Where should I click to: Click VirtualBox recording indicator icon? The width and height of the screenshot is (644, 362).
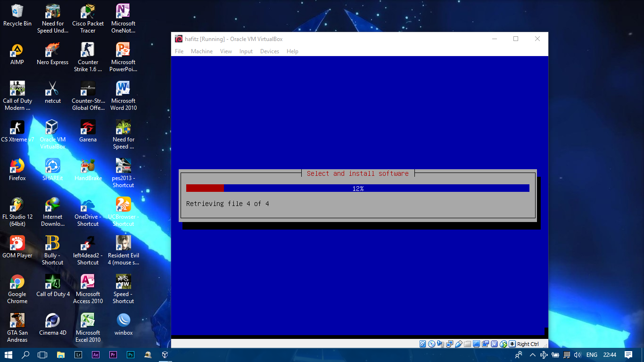(x=485, y=344)
